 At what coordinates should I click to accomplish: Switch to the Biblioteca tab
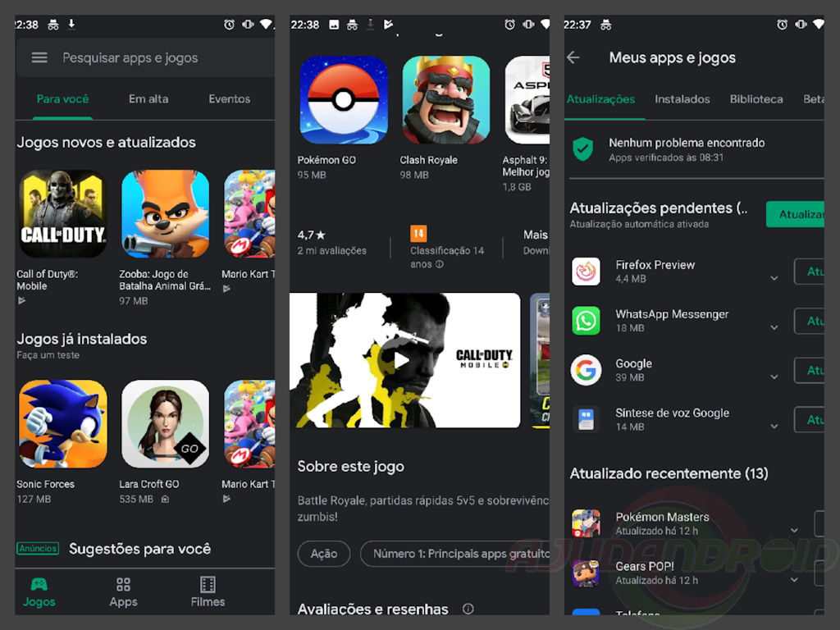[x=756, y=99]
